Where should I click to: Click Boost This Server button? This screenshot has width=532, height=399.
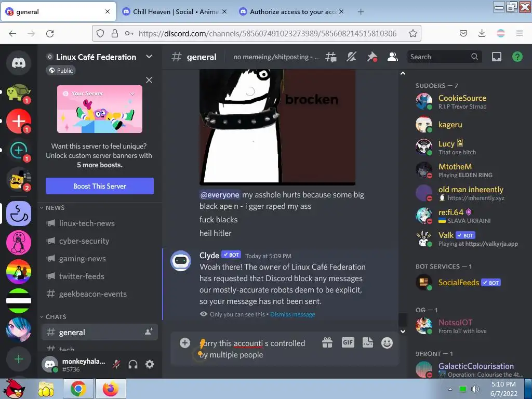coord(100,186)
